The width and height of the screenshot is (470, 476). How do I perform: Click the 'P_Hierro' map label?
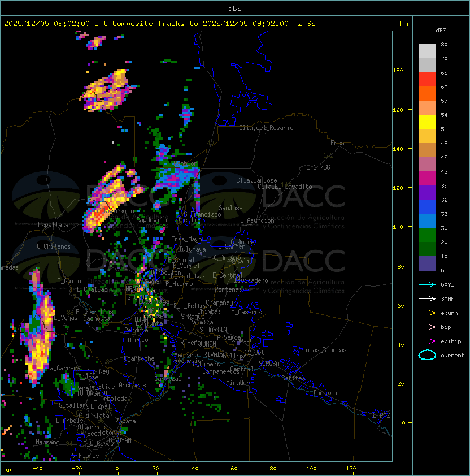coord(179,284)
